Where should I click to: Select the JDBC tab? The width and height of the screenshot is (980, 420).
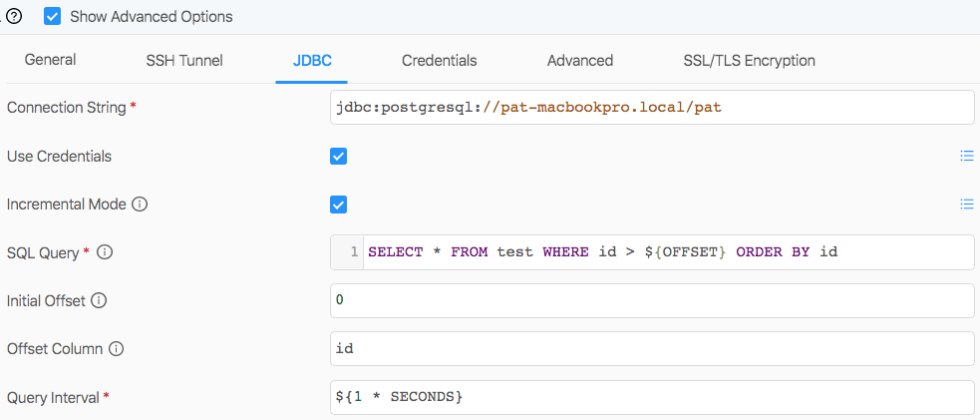click(312, 60)
